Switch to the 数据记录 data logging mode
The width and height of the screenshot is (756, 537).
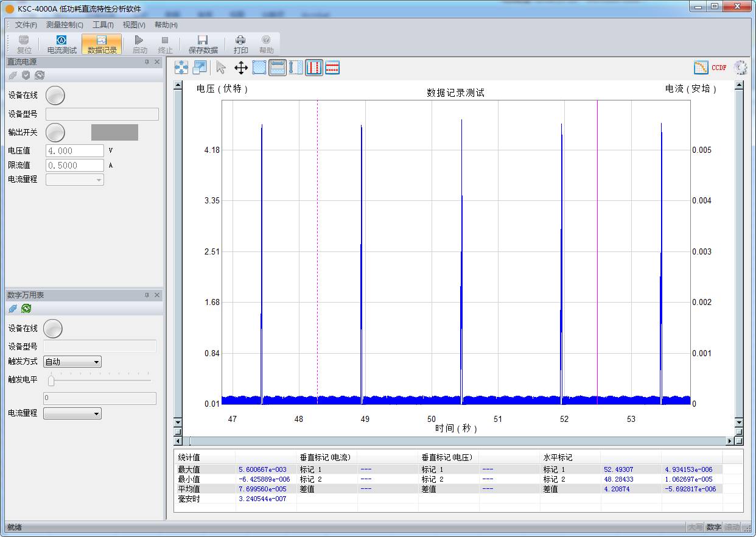click(x=102, y=44)
